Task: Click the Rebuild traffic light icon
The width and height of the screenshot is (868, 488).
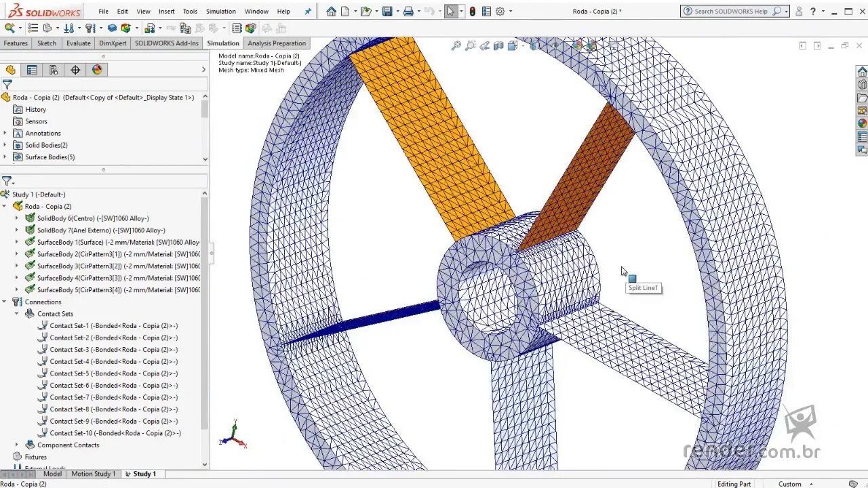Action: coord(472,11)
